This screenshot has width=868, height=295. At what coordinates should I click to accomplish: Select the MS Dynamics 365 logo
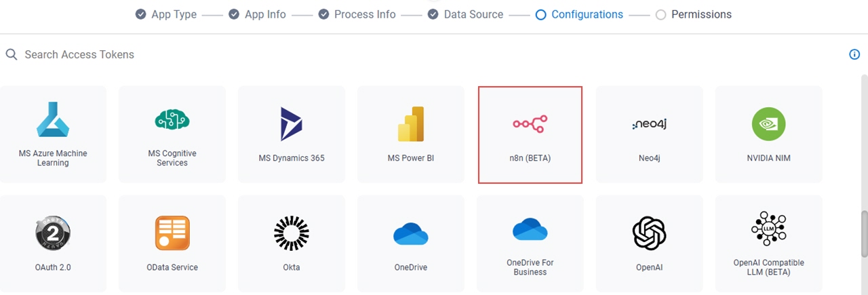tap(292, 124)
